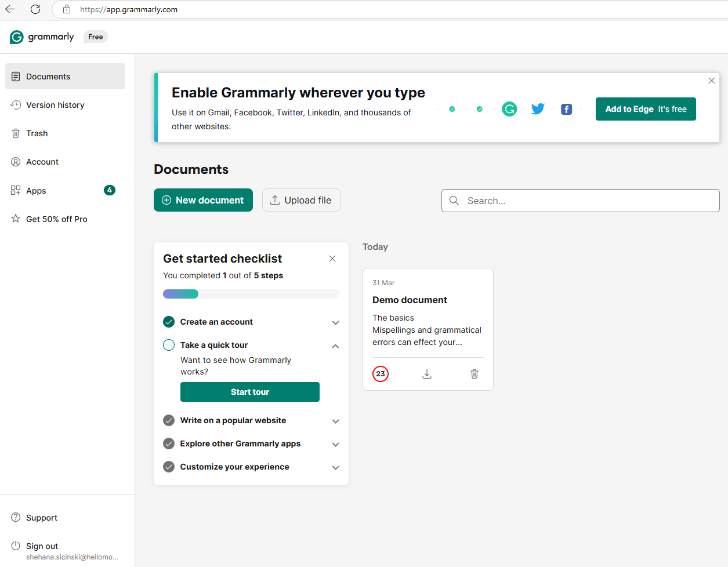
Task: Open Version history in the sidebar
Action: pyautogui.click(x=55, y=105)
